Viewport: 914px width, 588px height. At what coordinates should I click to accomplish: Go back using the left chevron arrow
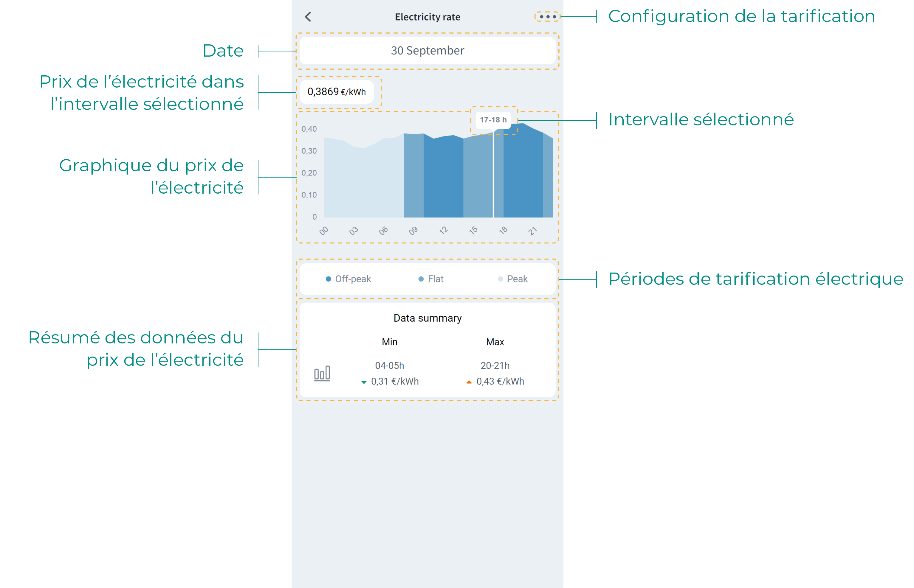tap(308, 17)
